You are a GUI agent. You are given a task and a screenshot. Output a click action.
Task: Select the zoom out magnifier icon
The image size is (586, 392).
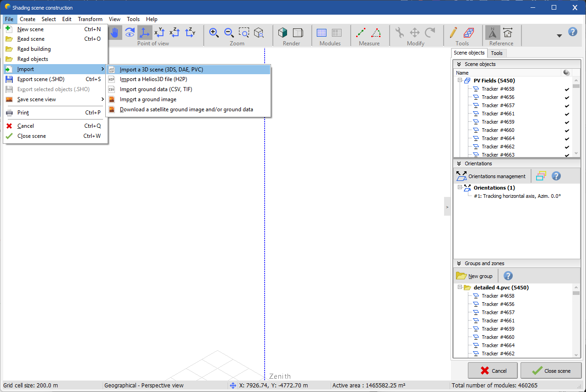click(x=229, y=33)
